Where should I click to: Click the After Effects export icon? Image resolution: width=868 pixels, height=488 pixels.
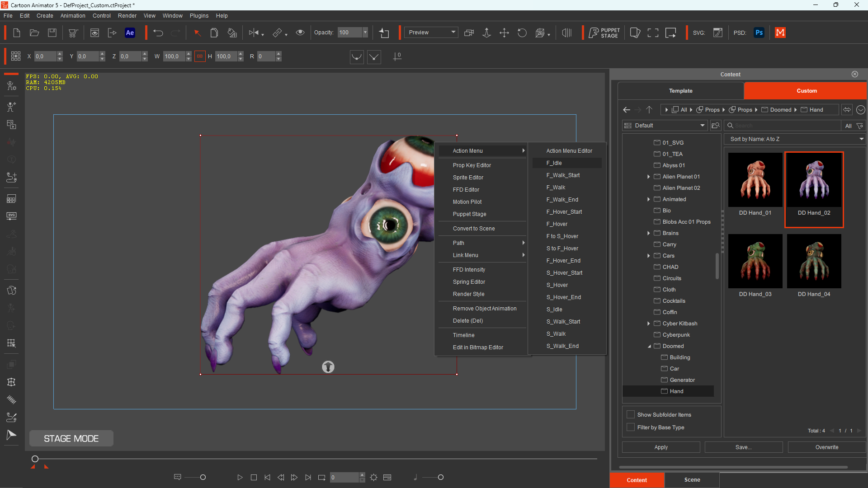(x=130, y=33)
